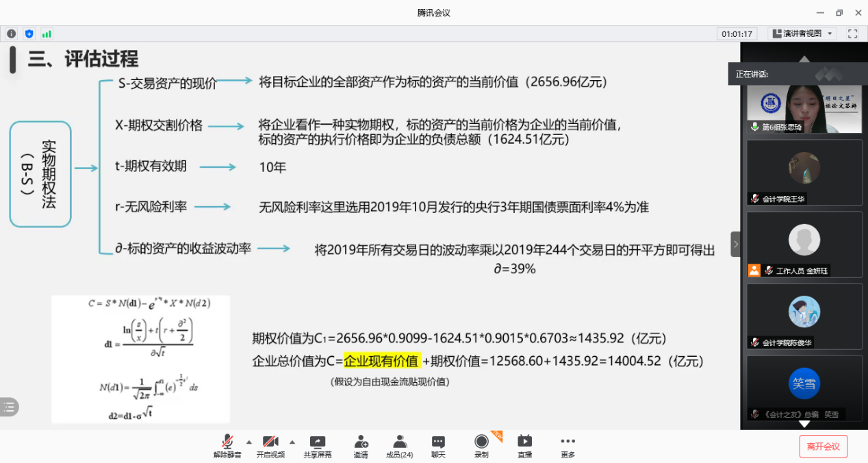This screenshot has width=868, height=463.
Task: Expand audio options arrow beside microphone
Action: click(248, 441)
